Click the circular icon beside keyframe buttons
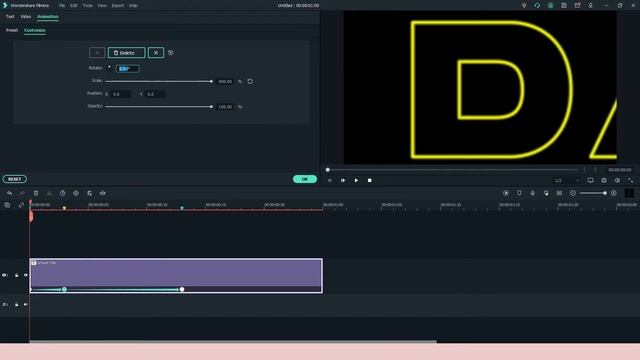 [x=171, y=53]
